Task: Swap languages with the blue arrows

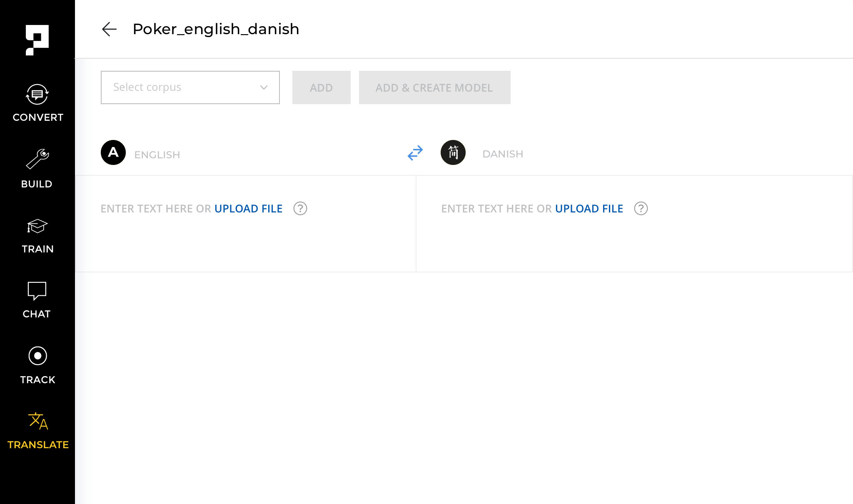Action: point(415,153)
